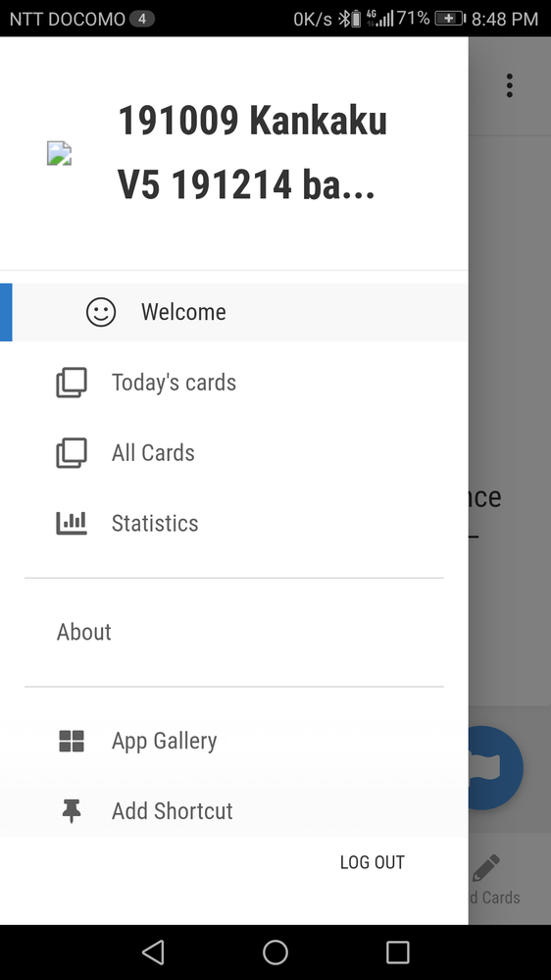
Task: Go to All Cards view
Action: (233, 453)
